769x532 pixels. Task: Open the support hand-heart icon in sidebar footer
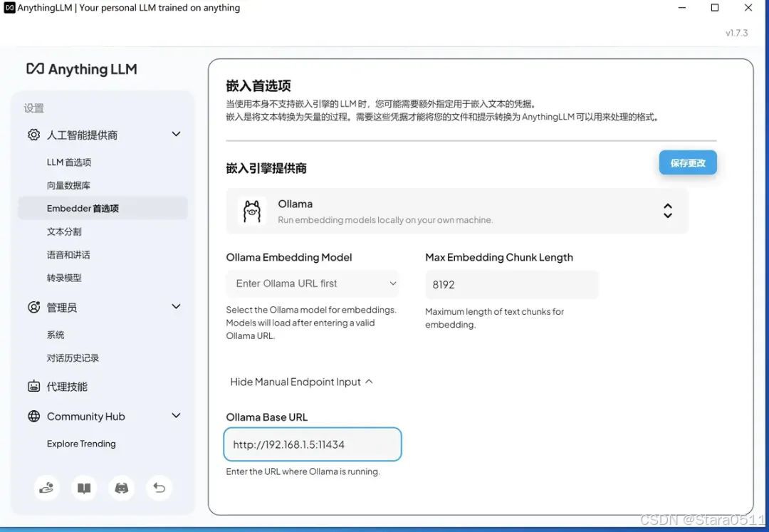(x=46, y=488)
